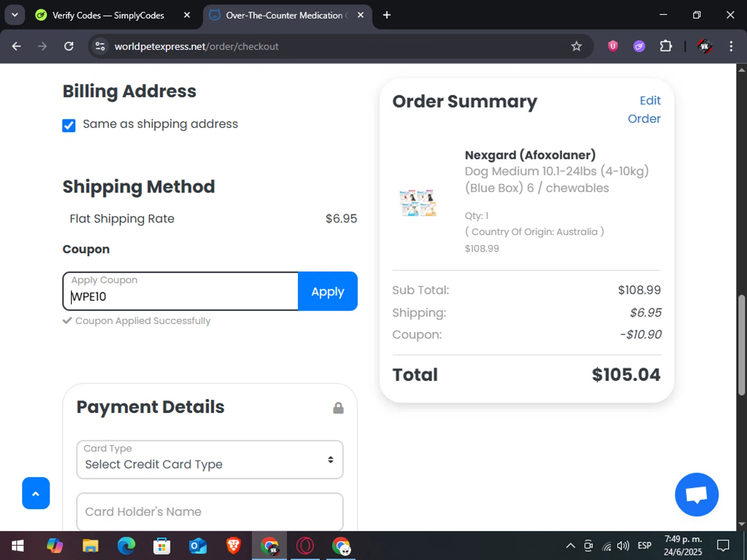Image resolution: width=747 pixels, height=560 pixels.
Task: Open the notifications center icon
Action: click(723, 546)
